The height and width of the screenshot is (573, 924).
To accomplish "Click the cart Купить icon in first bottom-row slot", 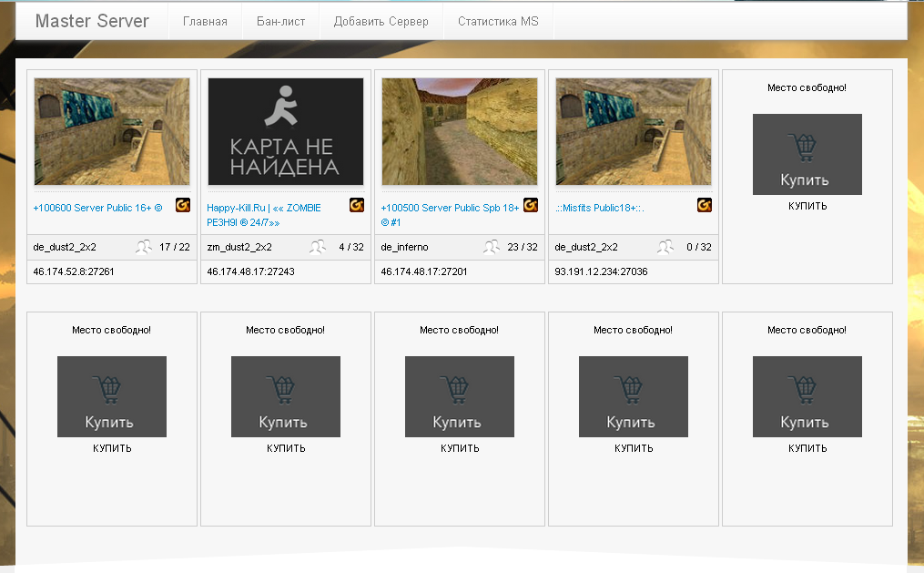I will (x=112, y=396).
